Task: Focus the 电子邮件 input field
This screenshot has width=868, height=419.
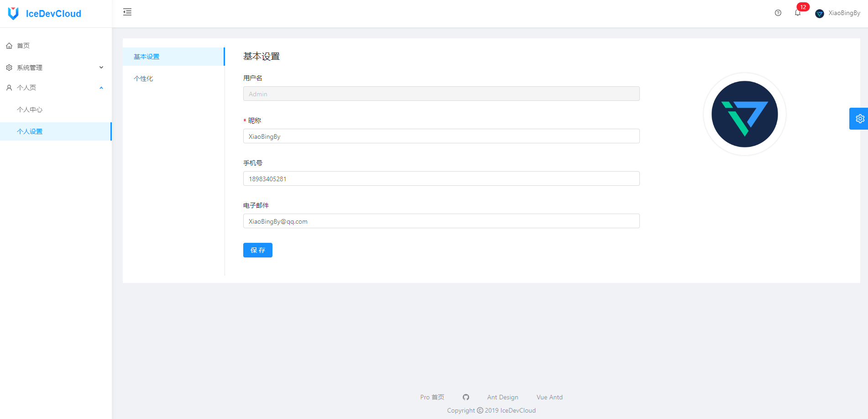Action: (x=441, y=221)
